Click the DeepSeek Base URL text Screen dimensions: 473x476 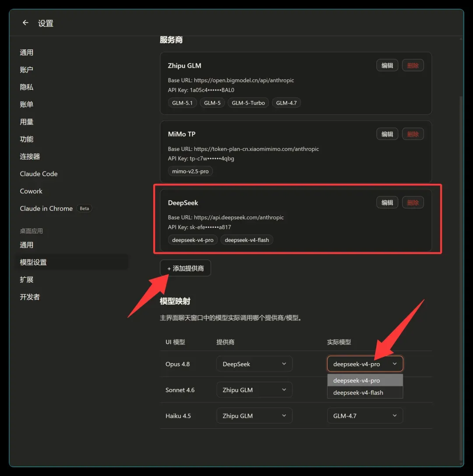(226, 217)
